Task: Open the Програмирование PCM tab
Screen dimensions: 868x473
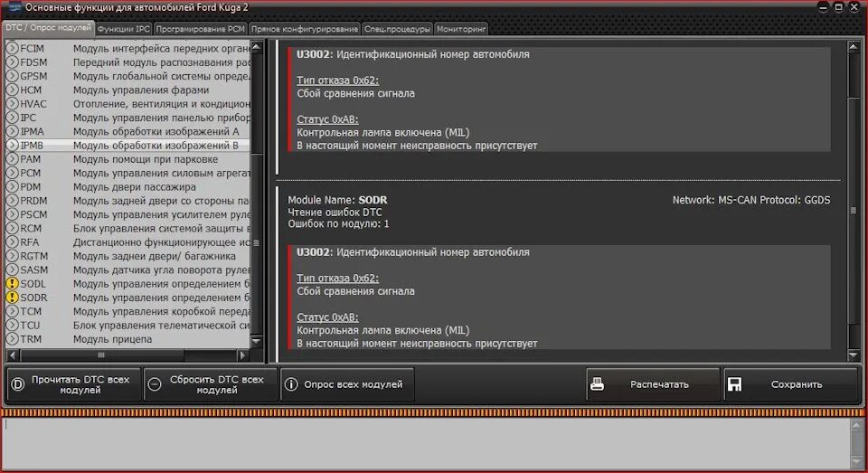Action: pyautogui.click(x=201, y=29)
